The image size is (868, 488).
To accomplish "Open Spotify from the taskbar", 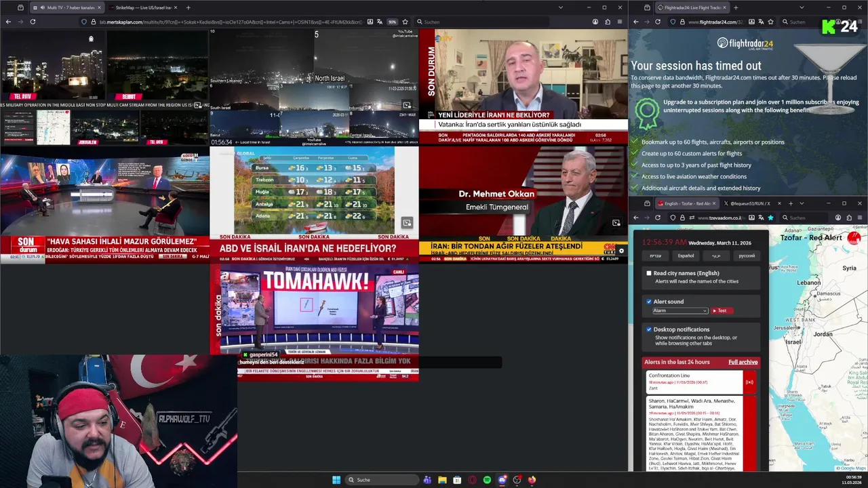I will click(x=487, y=480).
